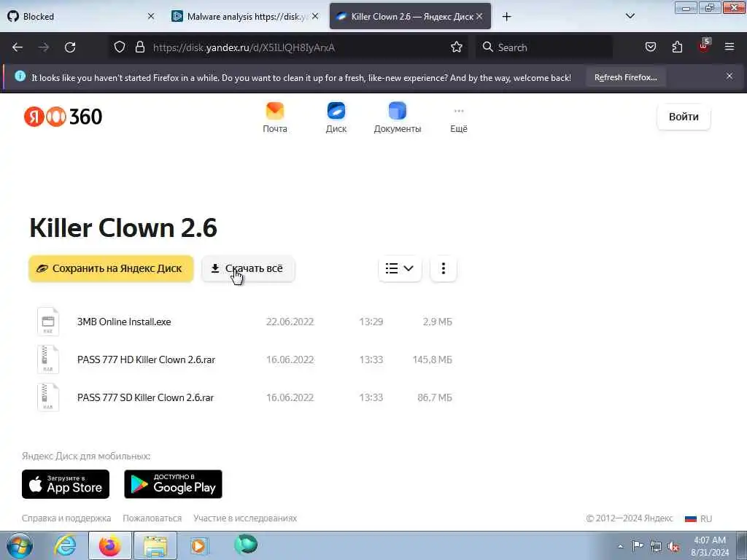Open the Firefox hamburger menu
747x560 pixels.
(x=729, y=47)
